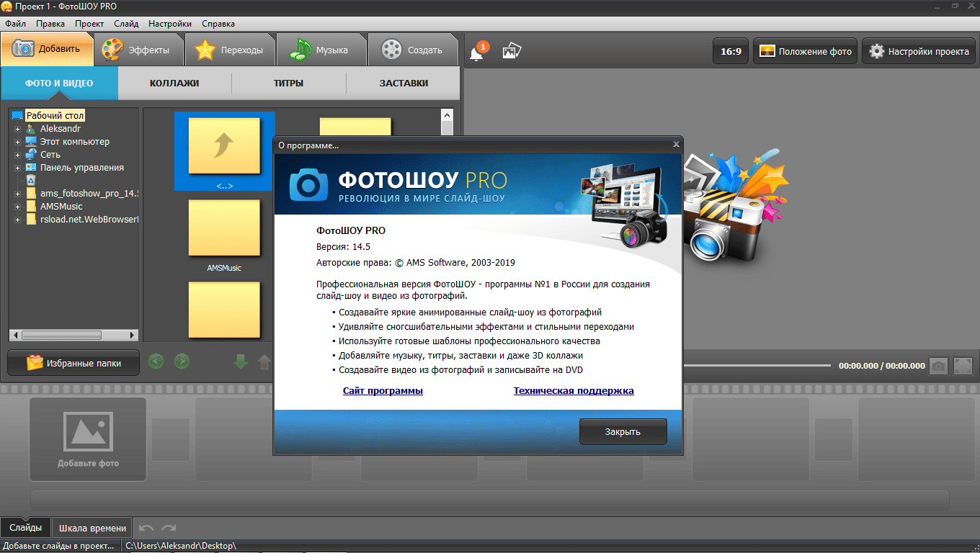Toggle fullscreen preview icon
980x553 pixels.
963,366
